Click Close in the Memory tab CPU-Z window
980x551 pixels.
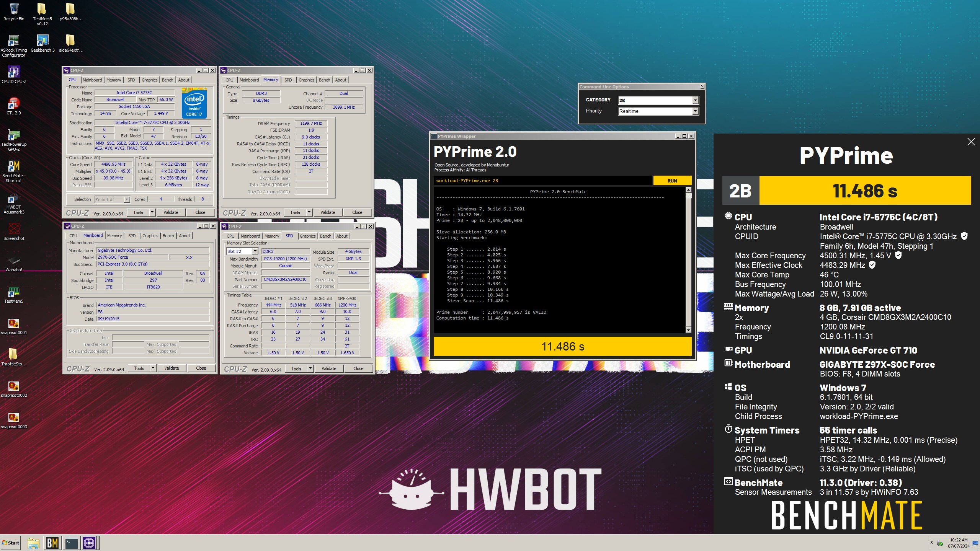tap(357, 212)
